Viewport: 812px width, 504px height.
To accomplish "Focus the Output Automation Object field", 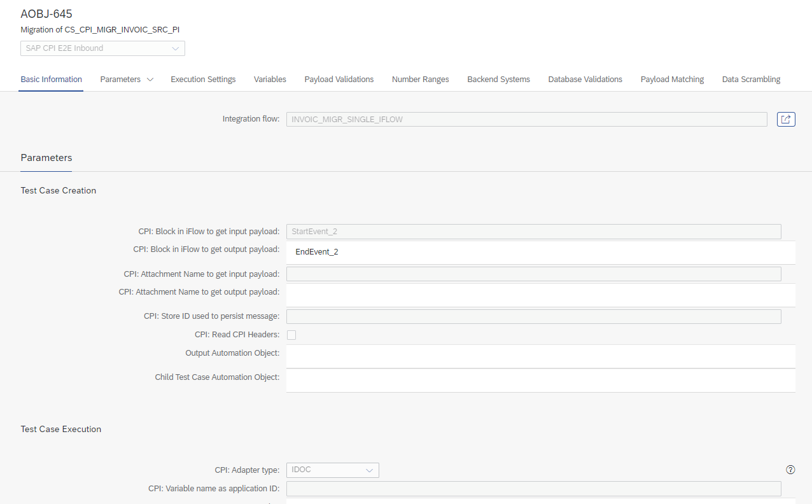I will [540, 356].
